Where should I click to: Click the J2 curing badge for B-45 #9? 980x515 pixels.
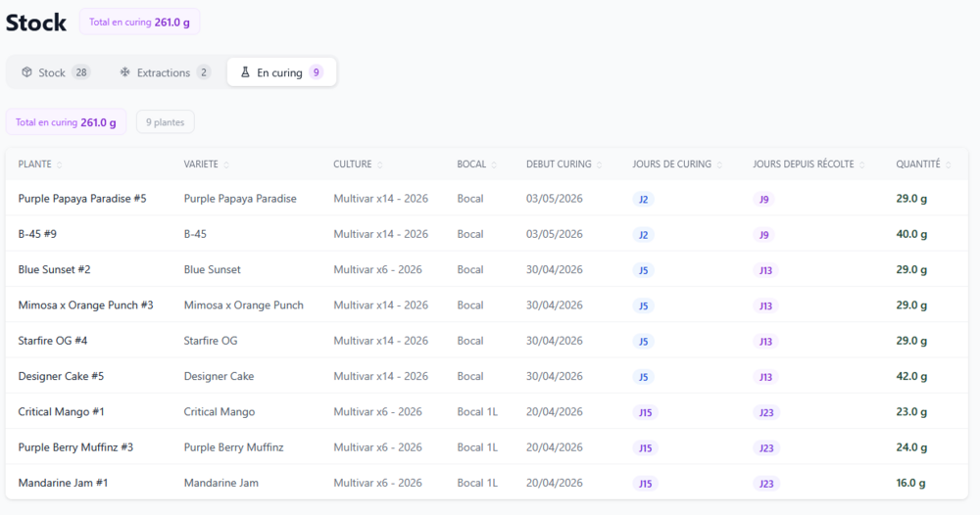[x=643, y=235]
